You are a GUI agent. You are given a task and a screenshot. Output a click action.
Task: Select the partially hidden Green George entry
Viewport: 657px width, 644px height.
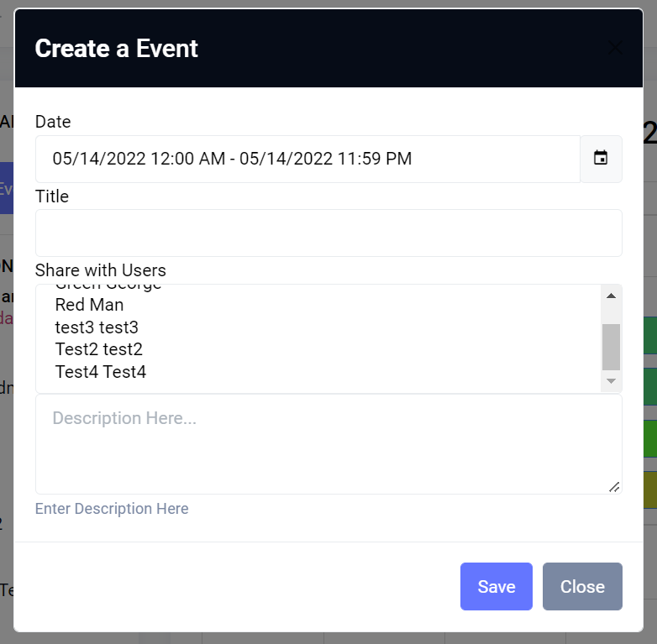click(108, 288)
